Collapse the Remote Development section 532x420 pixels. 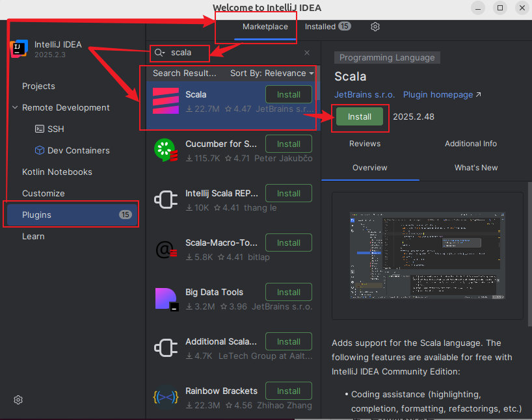click(15, 107)
